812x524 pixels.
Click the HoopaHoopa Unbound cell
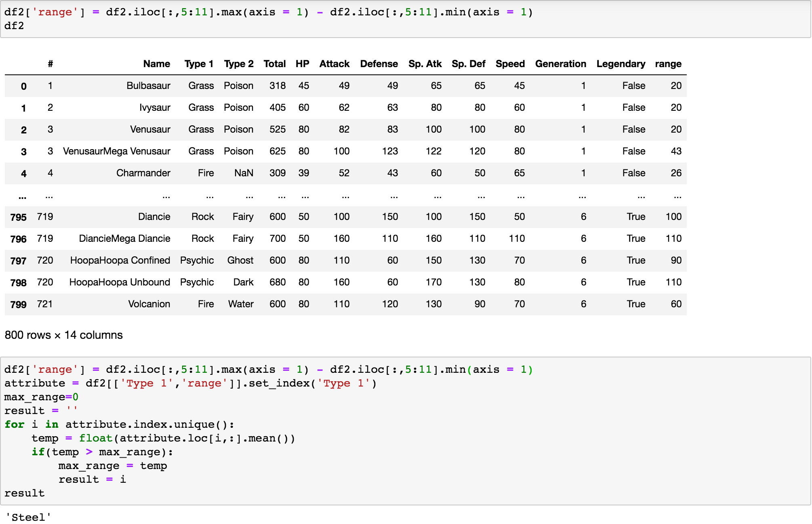coord(120,282)
